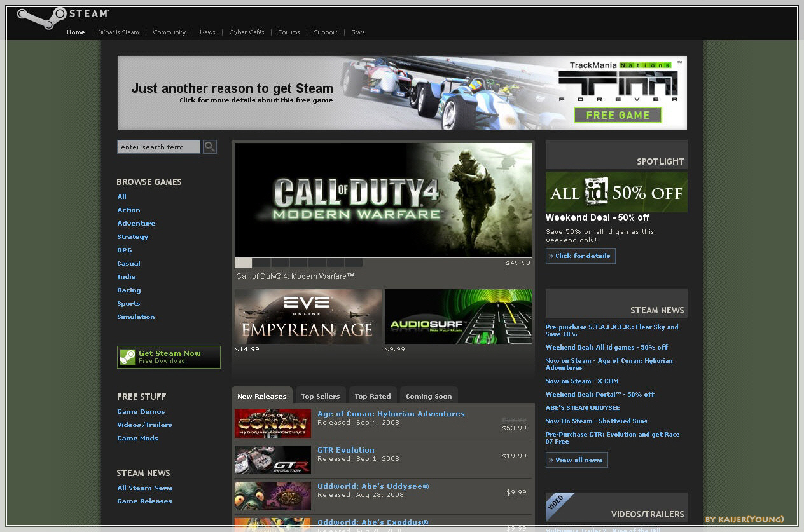This screenshot has height=532, width=804.
Task: Open Now on Steam - X-COM news
Action: pyautogui.click(x=582, y=381)
